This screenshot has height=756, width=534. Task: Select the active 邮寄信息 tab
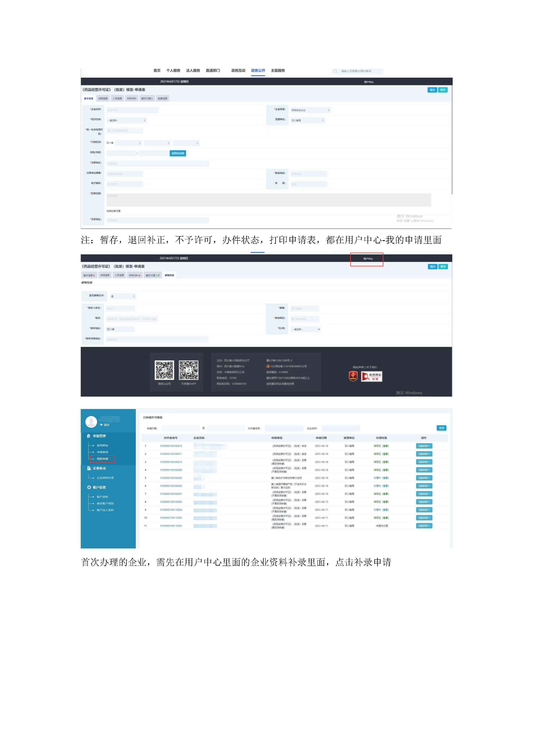(169, 275)
